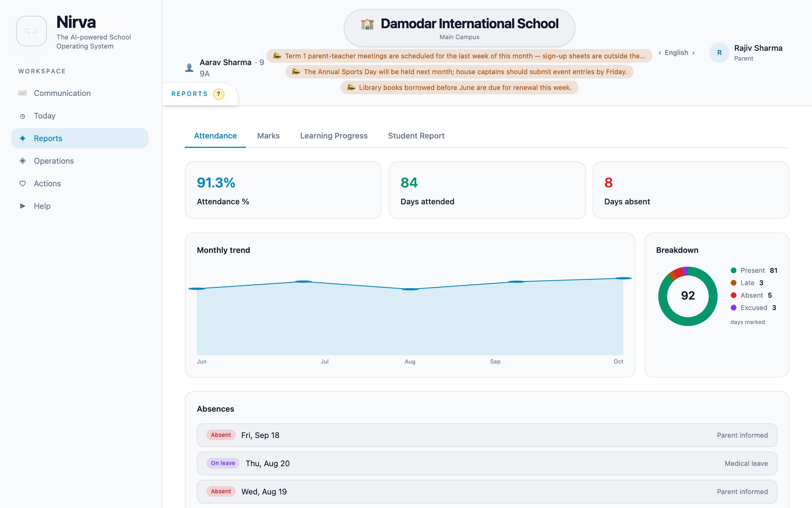Screen dimensions: 812x508
Task: Switch to the Marks tab
Action: [x=268, y=136]
